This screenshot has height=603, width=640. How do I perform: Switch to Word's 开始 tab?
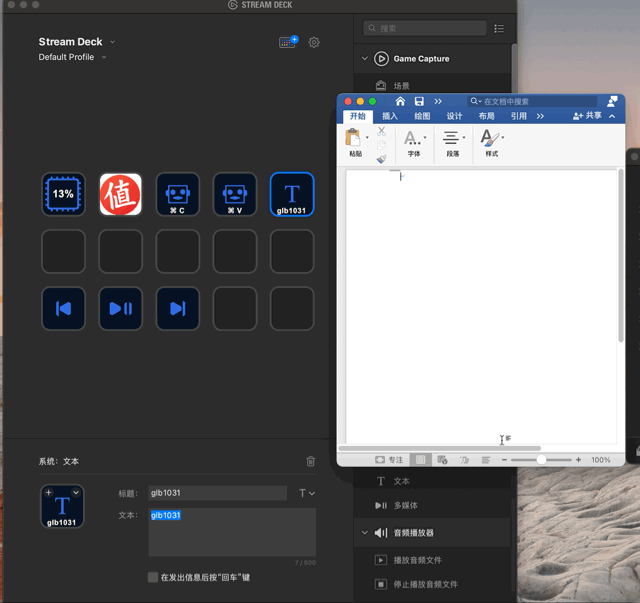[x=358, y=116]
